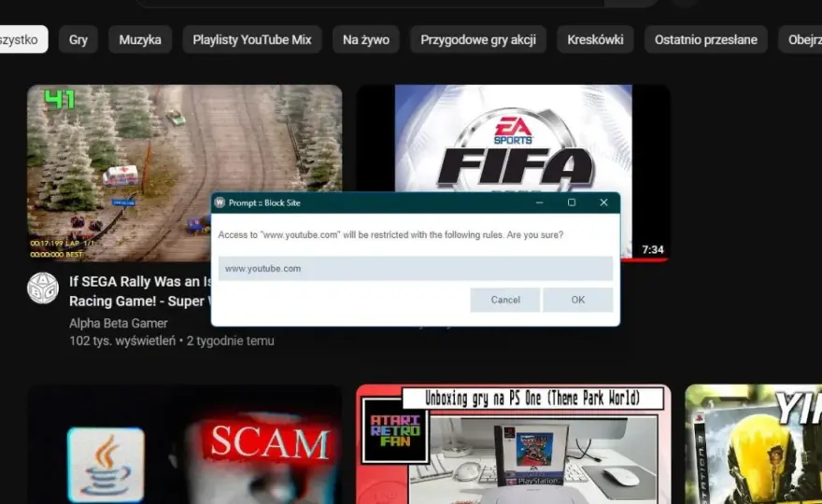Screen dimensions: 822x504
Task: Select the Ostatnio przesłane chip
Action: point(705,39)
